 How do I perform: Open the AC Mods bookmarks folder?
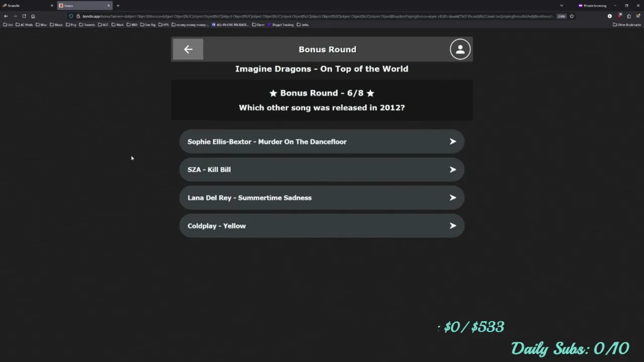click(x=24, y=25)
